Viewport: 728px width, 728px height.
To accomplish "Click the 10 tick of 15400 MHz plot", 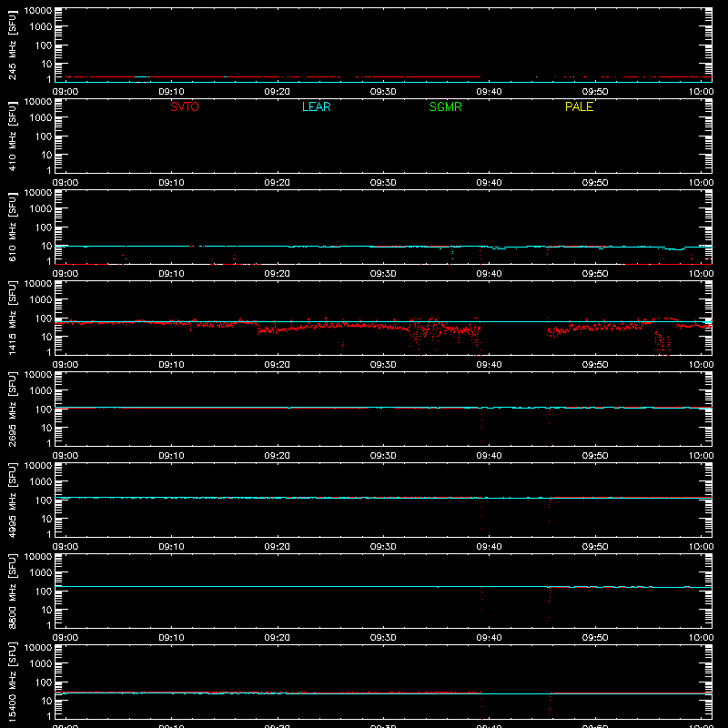I will pyautogui.click(x=46, y=701).
